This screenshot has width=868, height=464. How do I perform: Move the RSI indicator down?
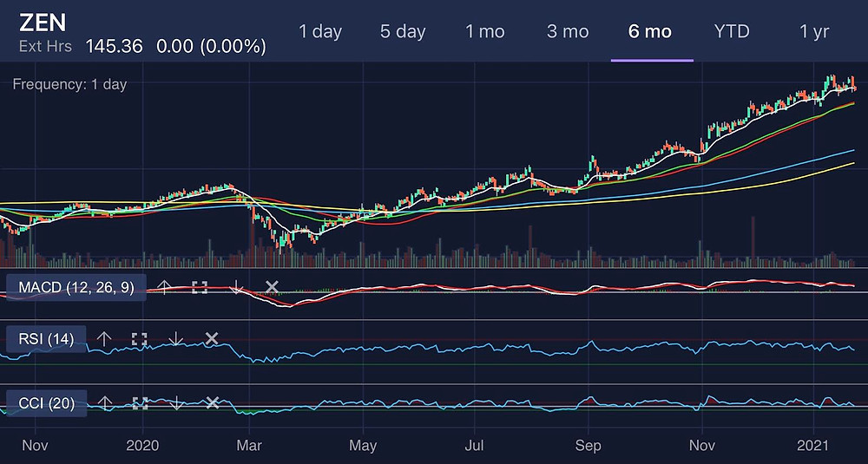click(x=176, y=339)
